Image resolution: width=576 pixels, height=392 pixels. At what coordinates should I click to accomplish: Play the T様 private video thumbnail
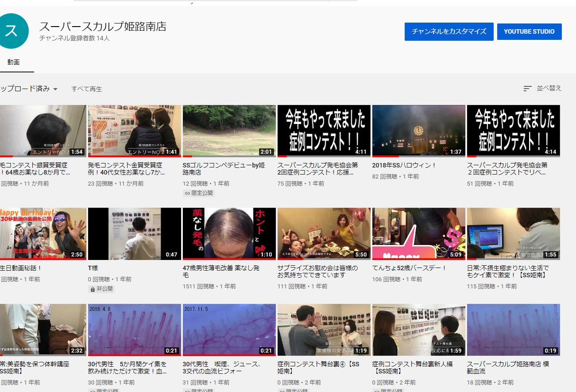[x=134, y=233]
